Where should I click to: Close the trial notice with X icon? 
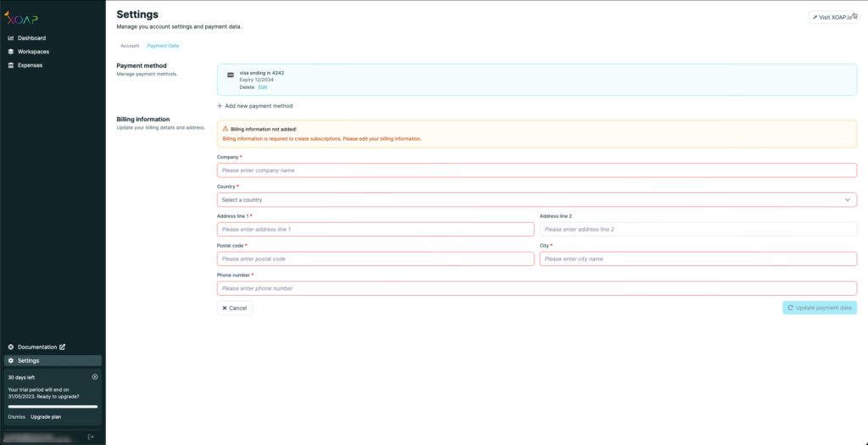[x=95, y=377]
